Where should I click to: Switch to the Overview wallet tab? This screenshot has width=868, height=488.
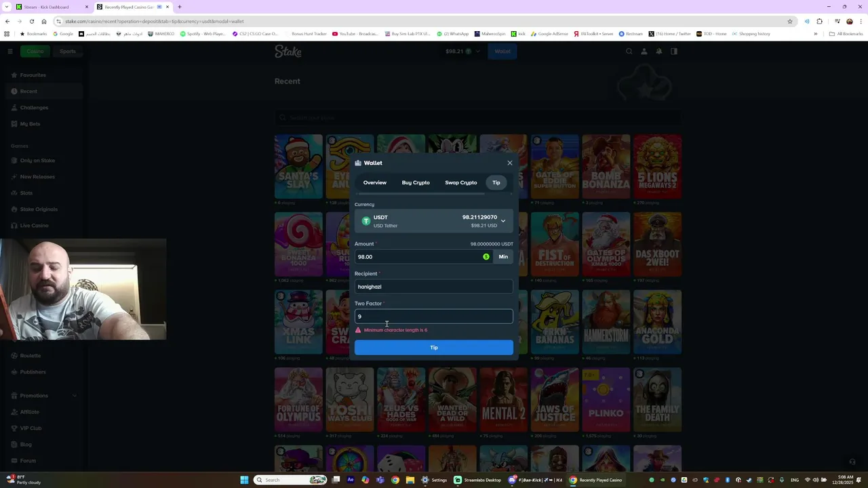coord(374,182)
